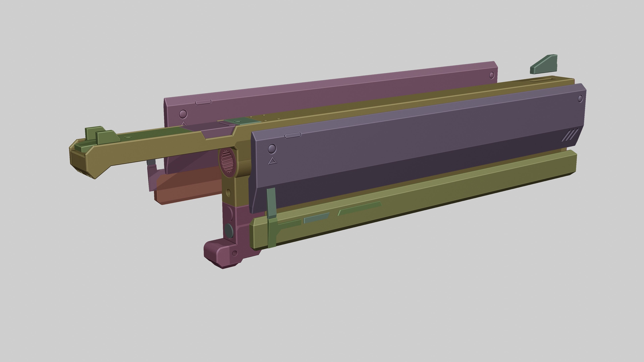The width and height of the screenshot is (644, 362).
Task: Select the round bolt above front panel triangle
Action: (272, 149)
